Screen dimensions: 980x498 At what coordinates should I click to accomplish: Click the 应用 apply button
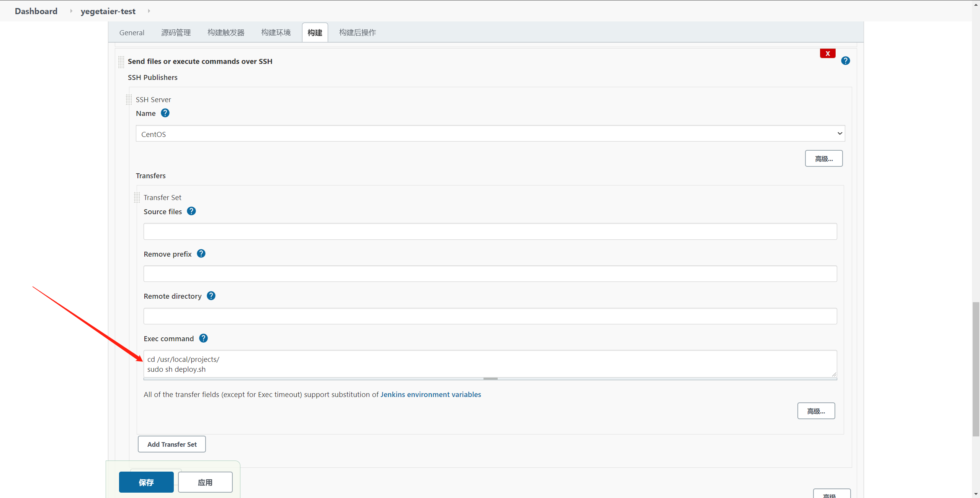coord(205,482)
